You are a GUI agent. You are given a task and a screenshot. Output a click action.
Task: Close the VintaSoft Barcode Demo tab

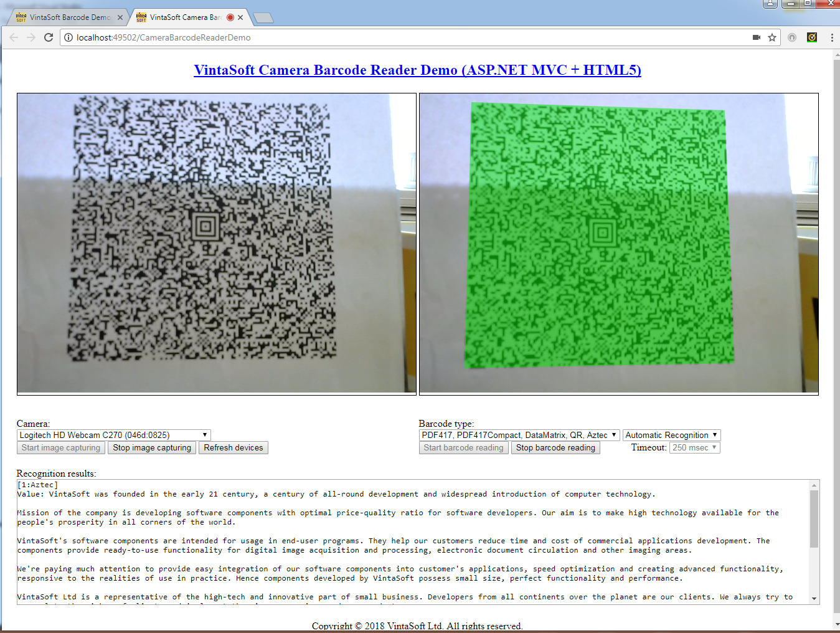pos(120,17)
